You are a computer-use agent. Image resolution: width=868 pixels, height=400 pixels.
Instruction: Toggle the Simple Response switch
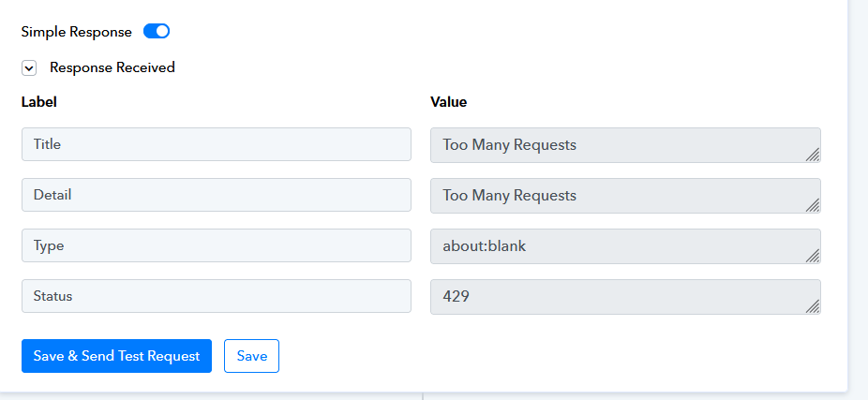pos(157,32)
